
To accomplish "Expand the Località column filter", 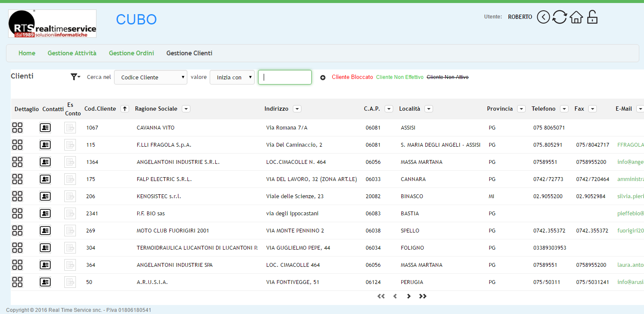I will point(429,109).
